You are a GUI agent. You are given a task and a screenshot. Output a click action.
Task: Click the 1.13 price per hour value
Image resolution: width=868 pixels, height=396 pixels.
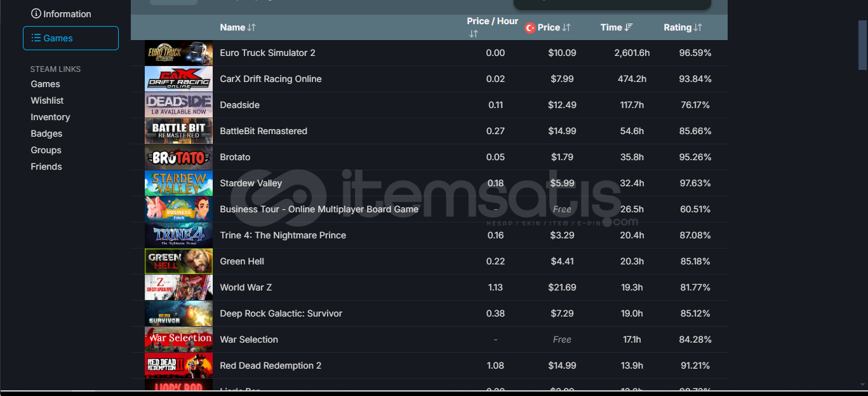pyautogui.click(x=495, y=287)
